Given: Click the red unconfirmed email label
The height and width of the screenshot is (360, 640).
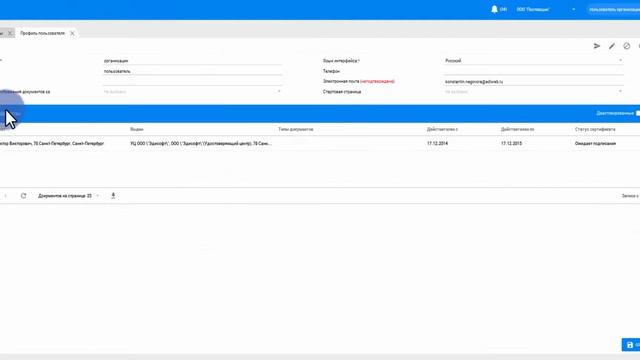Looking at the screenshot, I should pyautogui.click(x=378, y=81).
